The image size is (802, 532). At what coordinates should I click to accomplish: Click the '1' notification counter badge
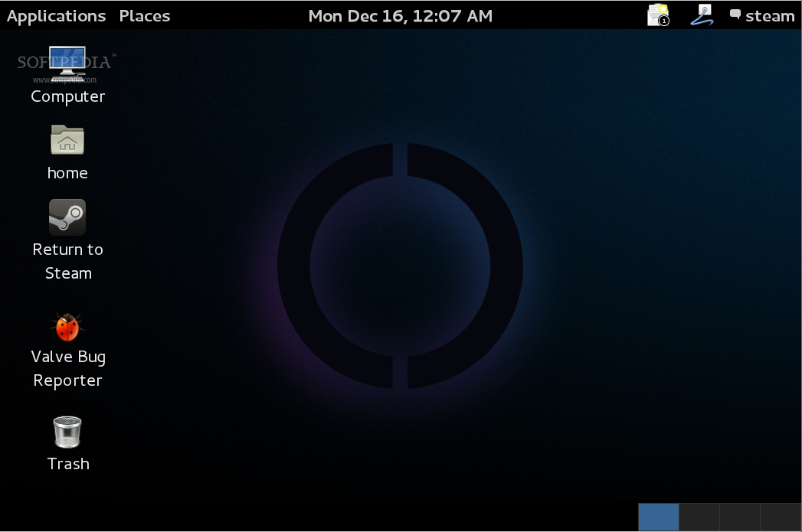663,21
